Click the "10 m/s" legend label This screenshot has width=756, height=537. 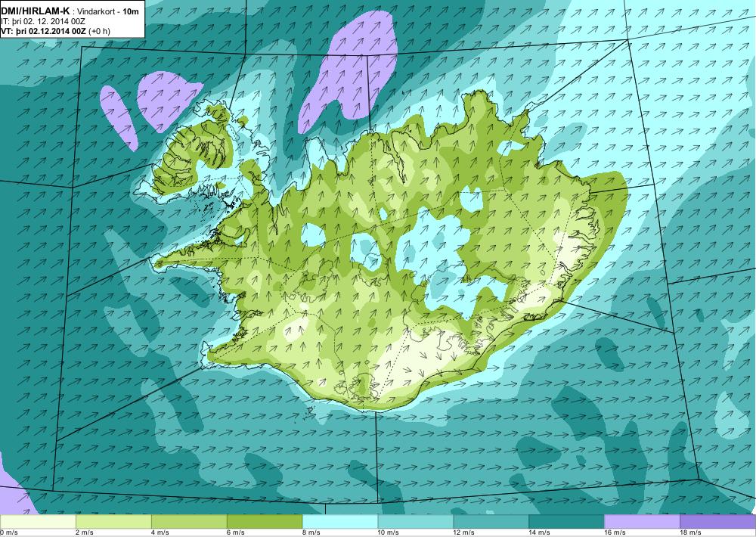click(x=389, y=532)
